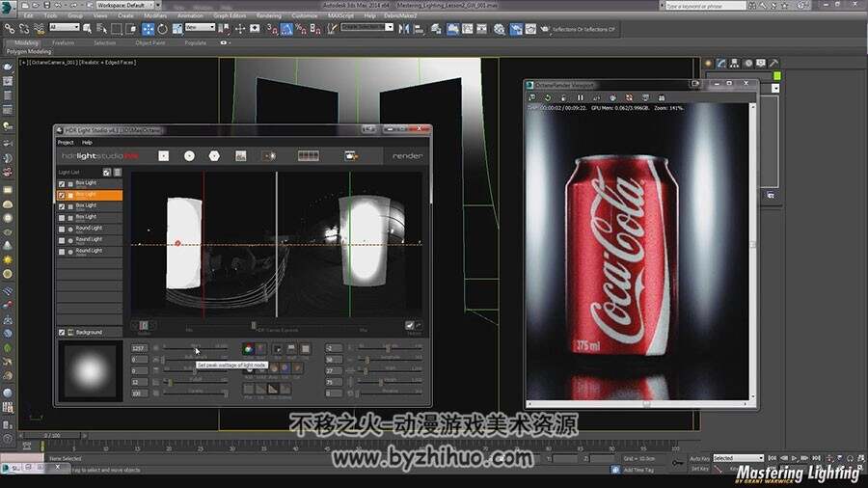Open the Hierarchy command panel tab

(735, 63)
